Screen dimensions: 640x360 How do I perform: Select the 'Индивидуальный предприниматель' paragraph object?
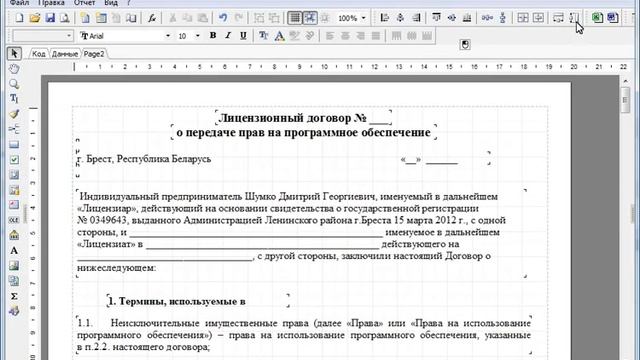[x=301, y=232]
